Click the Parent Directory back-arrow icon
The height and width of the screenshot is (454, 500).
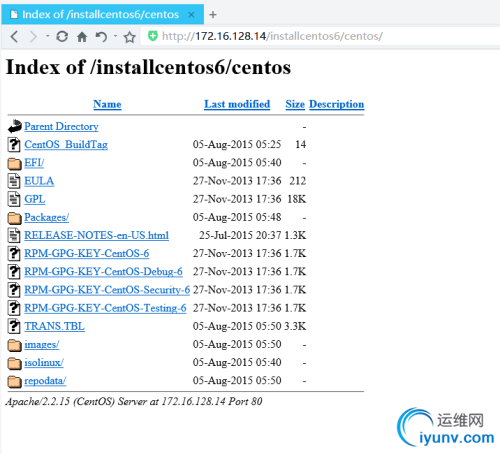pyautogui.click(x=14, y=127)
